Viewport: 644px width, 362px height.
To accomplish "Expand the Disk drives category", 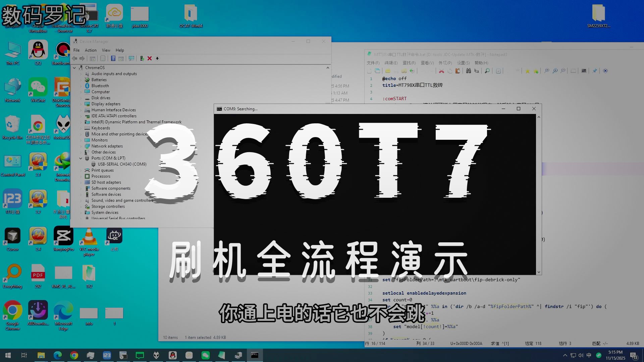I will [x=81, y=98].
